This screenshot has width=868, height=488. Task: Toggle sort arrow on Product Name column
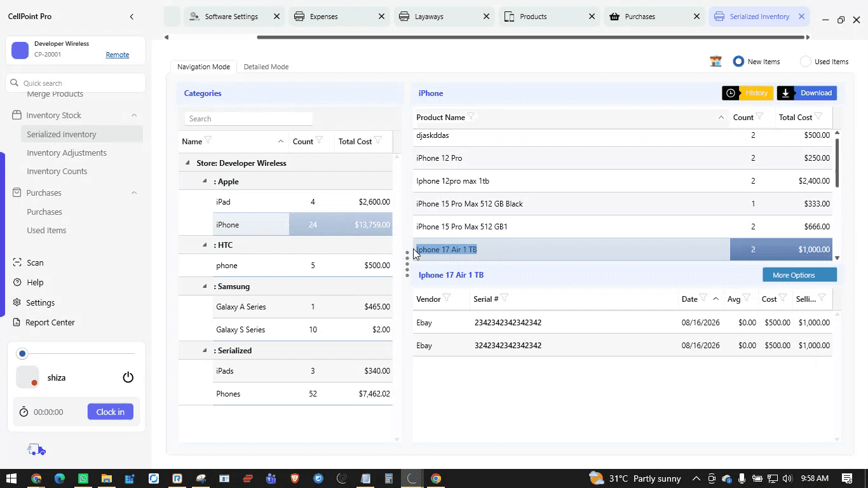[x=721, y=118]
